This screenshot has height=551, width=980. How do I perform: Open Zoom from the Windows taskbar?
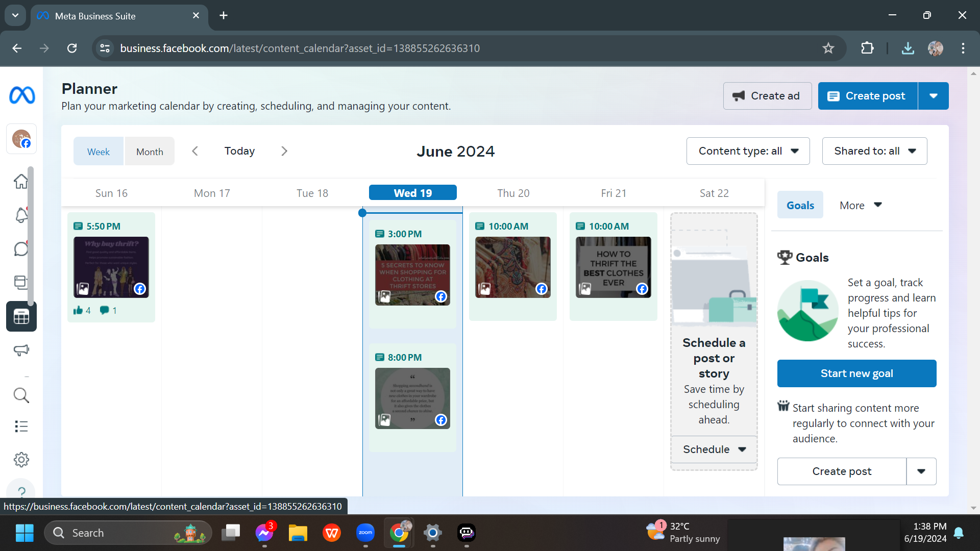click(365, 533)
